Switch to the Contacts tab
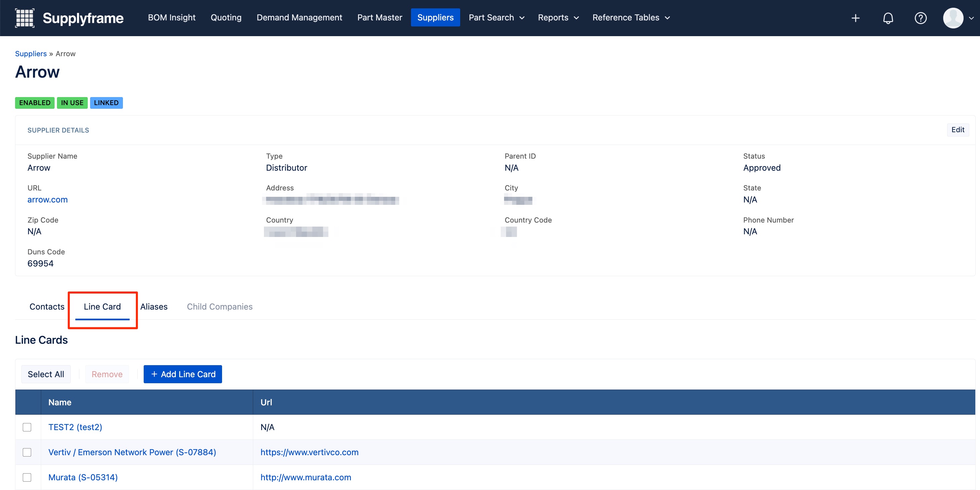 tap(47, 306)
